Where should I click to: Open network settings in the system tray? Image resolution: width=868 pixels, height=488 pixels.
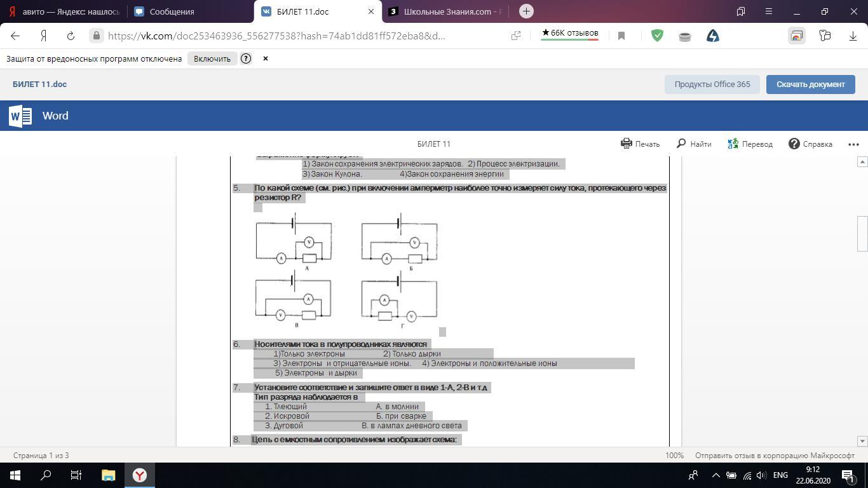747,475
